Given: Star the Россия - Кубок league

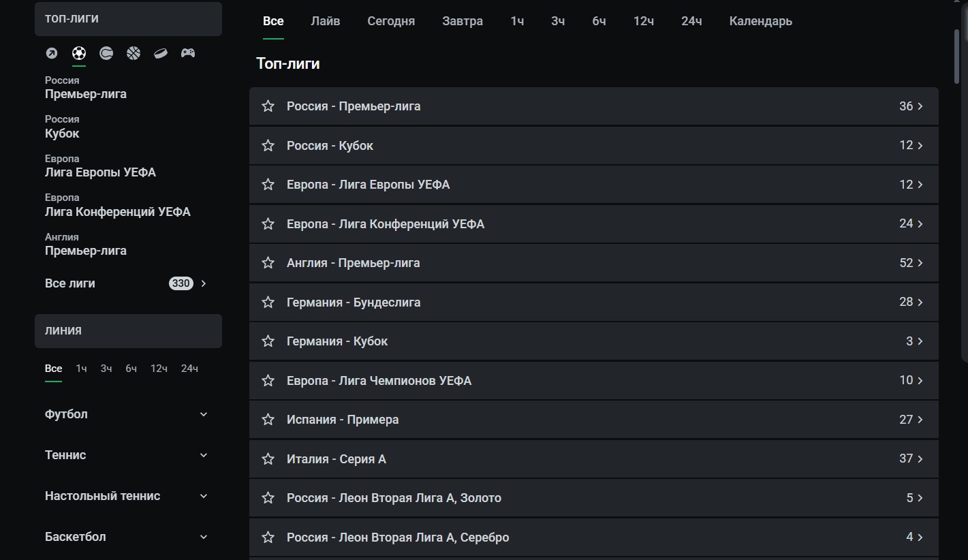Looking at the screenshot, I should coord(268,146).
